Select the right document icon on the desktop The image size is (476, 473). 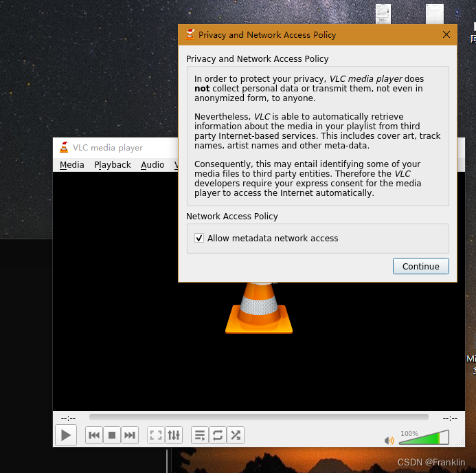[435, 14]
